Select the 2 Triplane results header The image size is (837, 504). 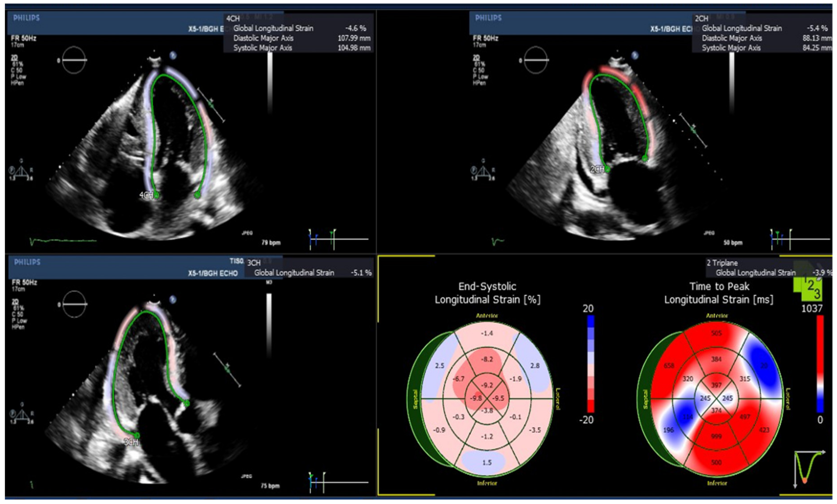(722, 263)
